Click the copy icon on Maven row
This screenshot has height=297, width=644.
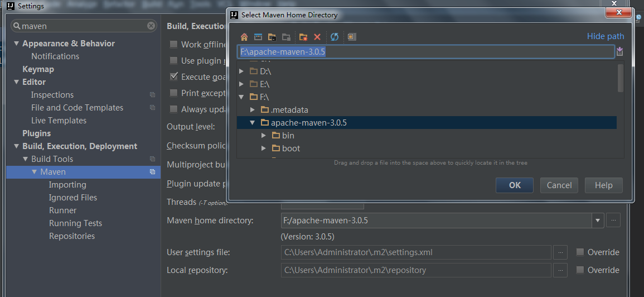(152, 172)
